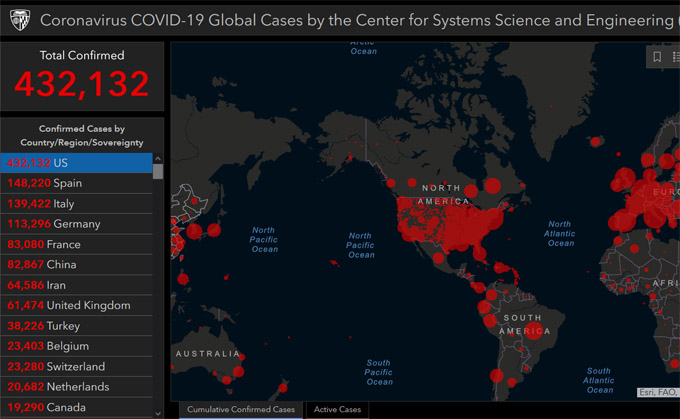Click the Hawaii case marker
The image size is (680, 419).
pos(334,263)
